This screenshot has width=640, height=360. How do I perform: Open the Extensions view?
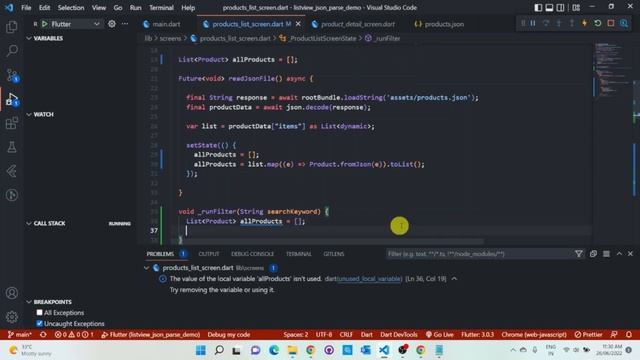(12, 123)
